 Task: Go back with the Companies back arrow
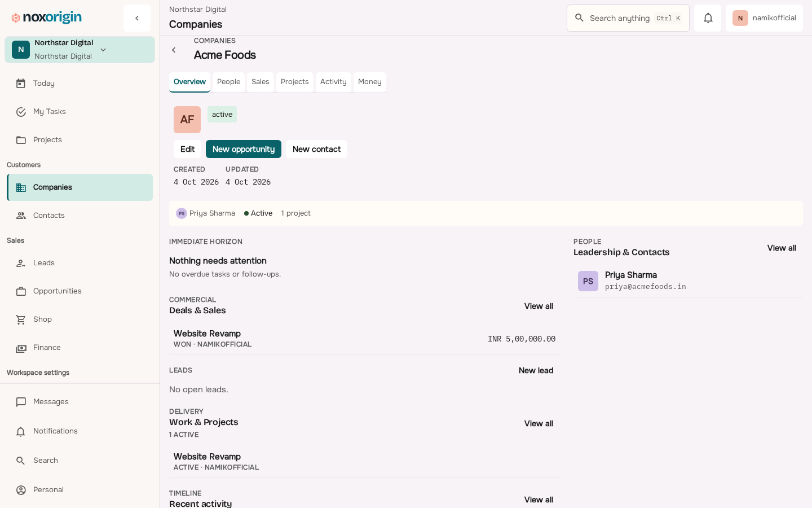click(x=174, y=50)
